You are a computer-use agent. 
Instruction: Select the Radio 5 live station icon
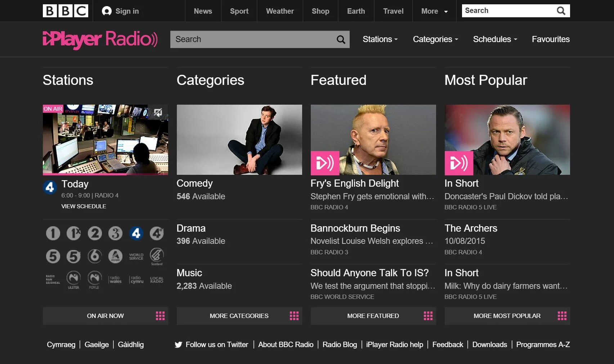point(53,256)
